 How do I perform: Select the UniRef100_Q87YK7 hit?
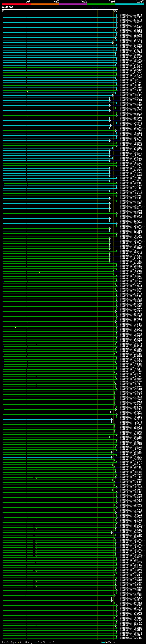[x=131, y=70]
